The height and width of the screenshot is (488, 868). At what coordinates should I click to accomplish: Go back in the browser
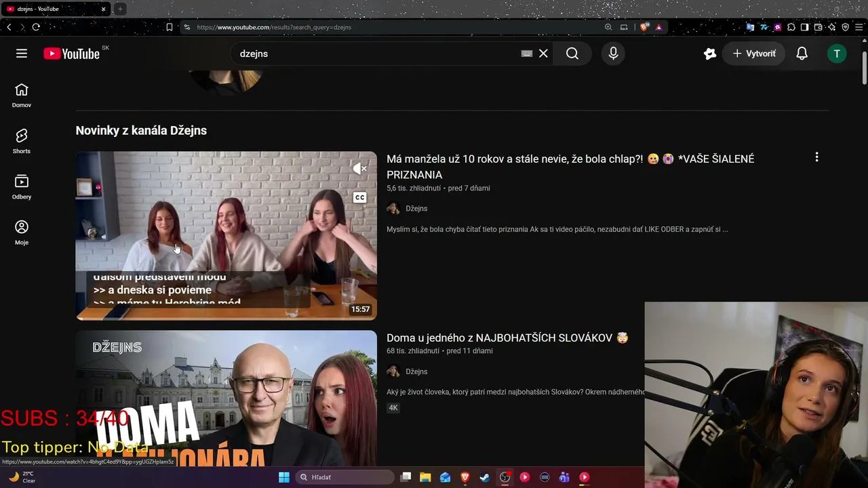pyautogui.click(x=9, y=27)
